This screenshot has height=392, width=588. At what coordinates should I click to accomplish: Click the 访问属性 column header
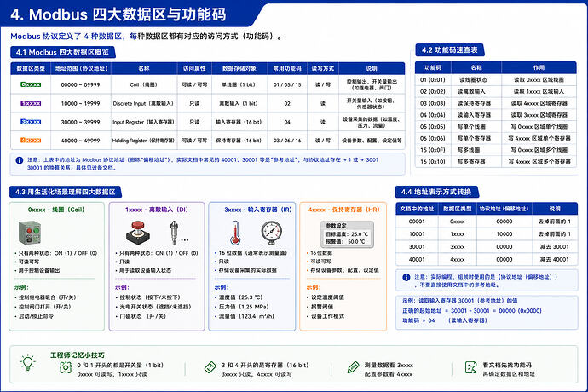click(x=194, y=68)
